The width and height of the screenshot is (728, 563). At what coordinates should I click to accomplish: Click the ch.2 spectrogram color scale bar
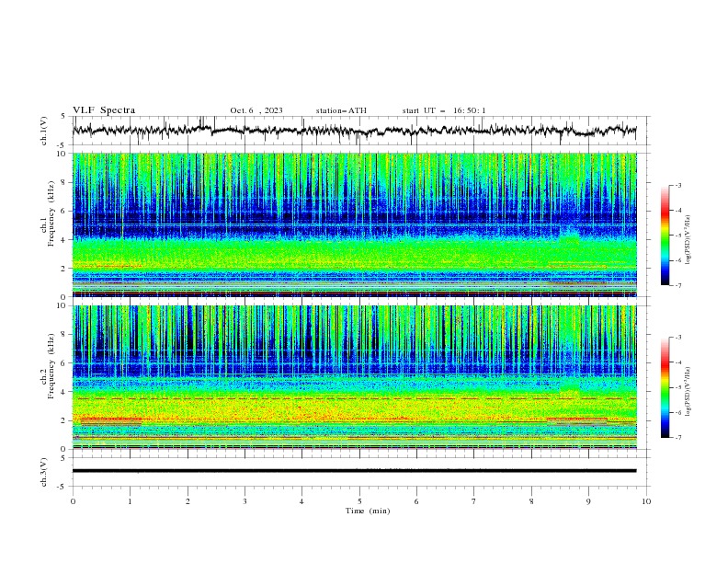click(665, 387)
